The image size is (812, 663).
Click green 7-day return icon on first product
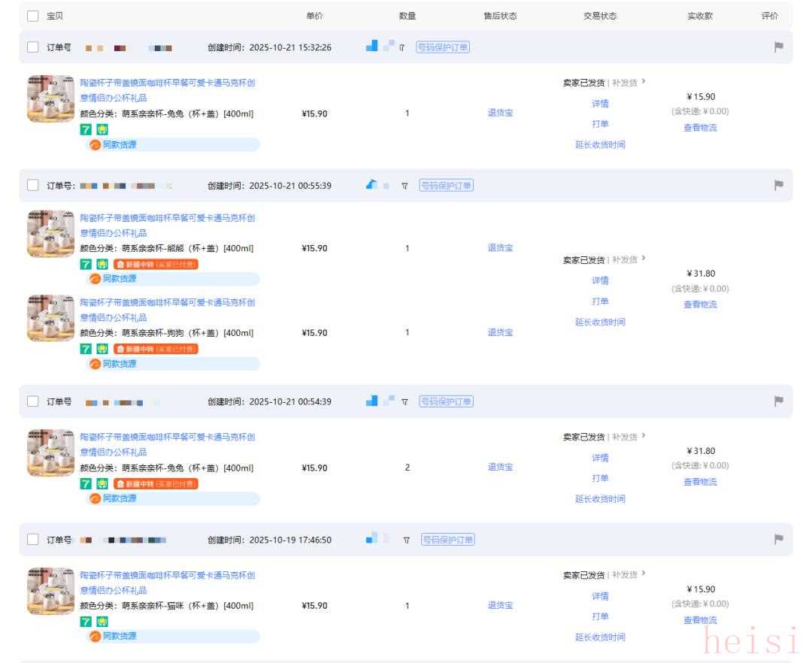pos(86,129)
